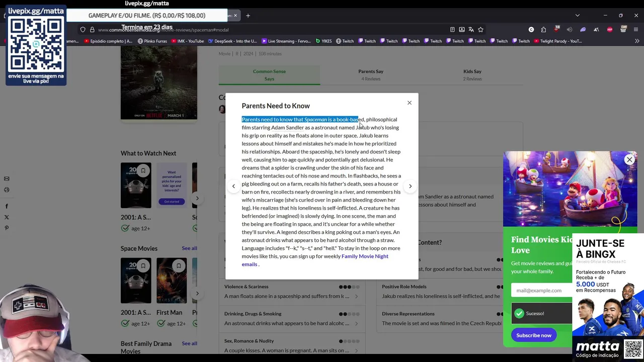This screenshot has width=644, height=362.
Task: Open Twilight Parody YouTube bookmark
Action: (558, 41)
